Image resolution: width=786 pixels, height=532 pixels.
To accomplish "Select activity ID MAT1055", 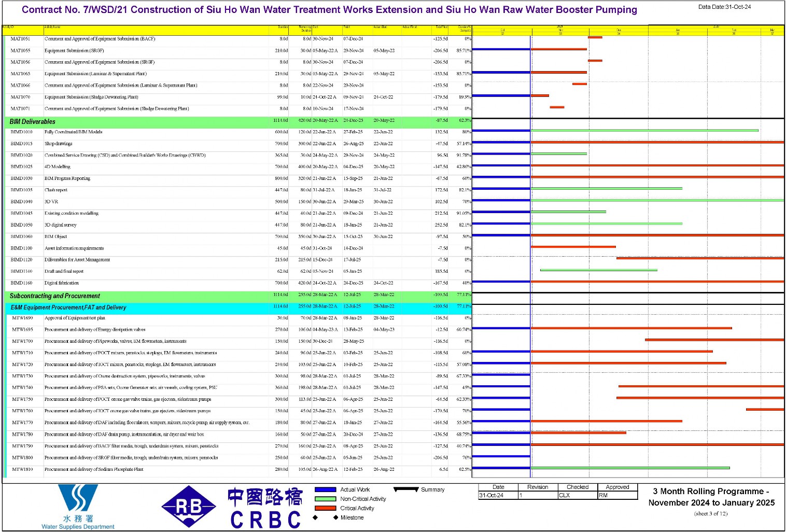I will pyautogui.click(x=20, y=51).
